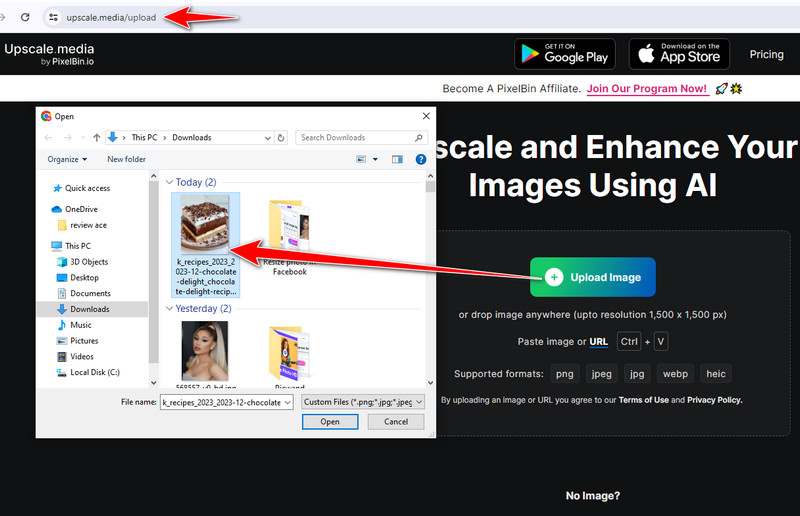Image resolution: width=800 pixels, height=516 pixels.
Task: Open the Upscale.media logo link
Action: [49, 54]
